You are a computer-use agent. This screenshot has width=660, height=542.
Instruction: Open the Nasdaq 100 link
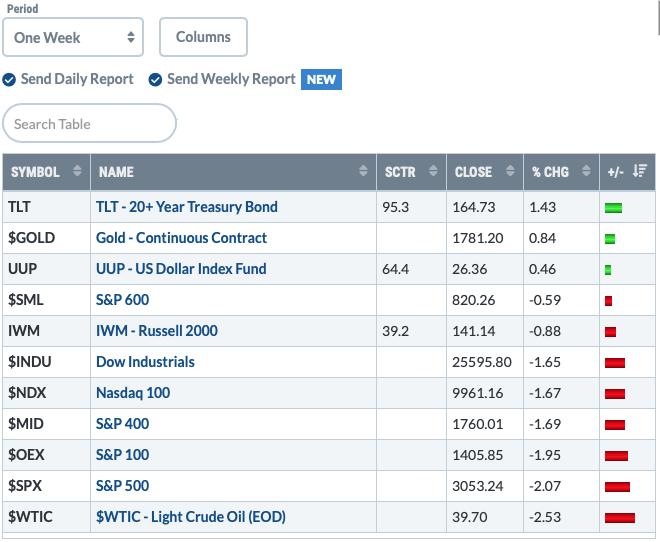[133, 393]
